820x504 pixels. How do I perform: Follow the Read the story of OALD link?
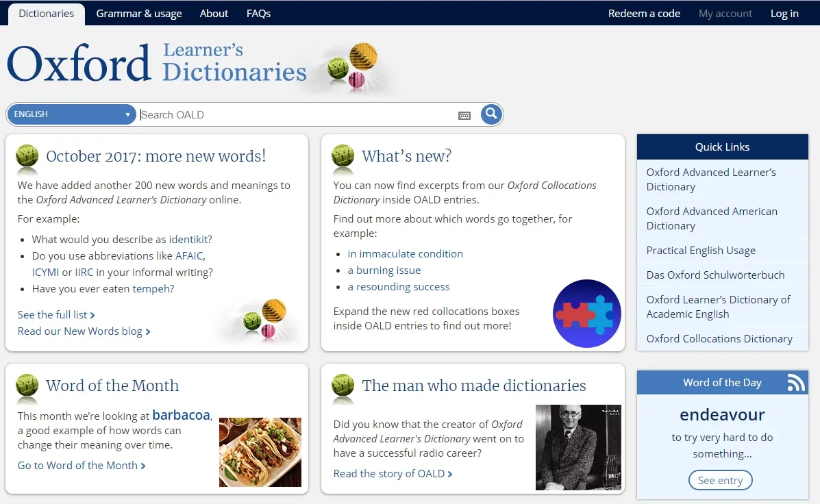coord(392,473)
